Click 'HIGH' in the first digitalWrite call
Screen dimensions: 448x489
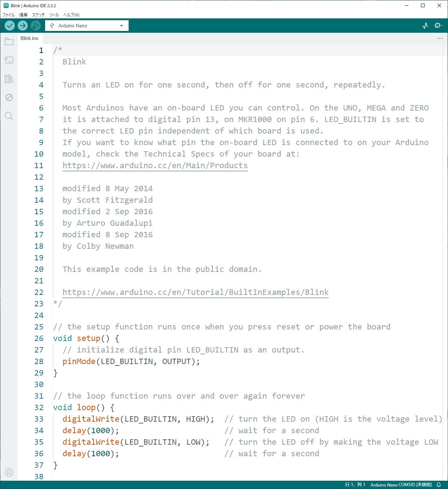pos(196,419)
